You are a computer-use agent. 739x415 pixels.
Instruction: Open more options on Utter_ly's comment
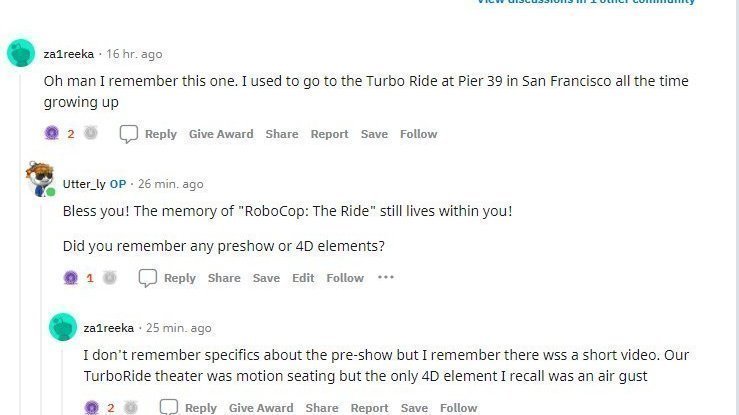click(386, 278)
